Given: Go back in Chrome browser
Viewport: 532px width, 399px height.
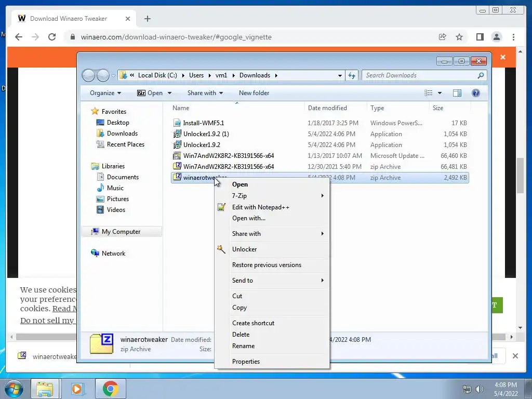Looking at the screenshot, I should [x=19, y=37].
